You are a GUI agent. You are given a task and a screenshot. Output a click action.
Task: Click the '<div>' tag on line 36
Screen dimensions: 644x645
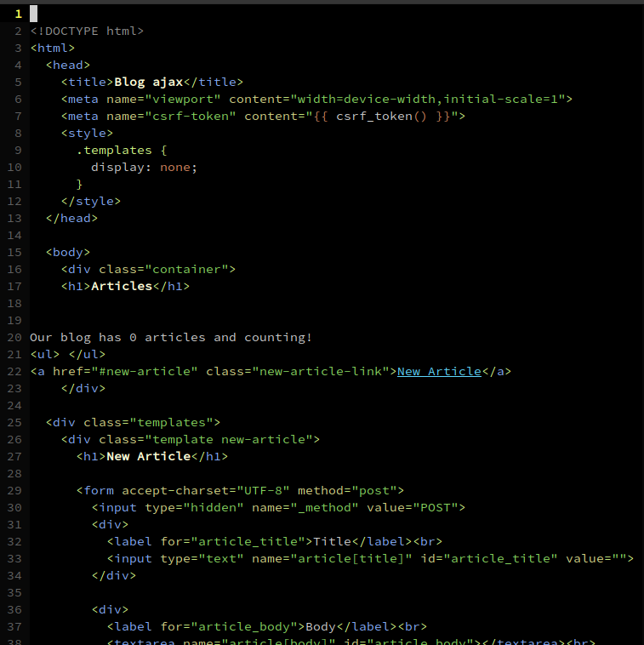[x=110, y=609]
